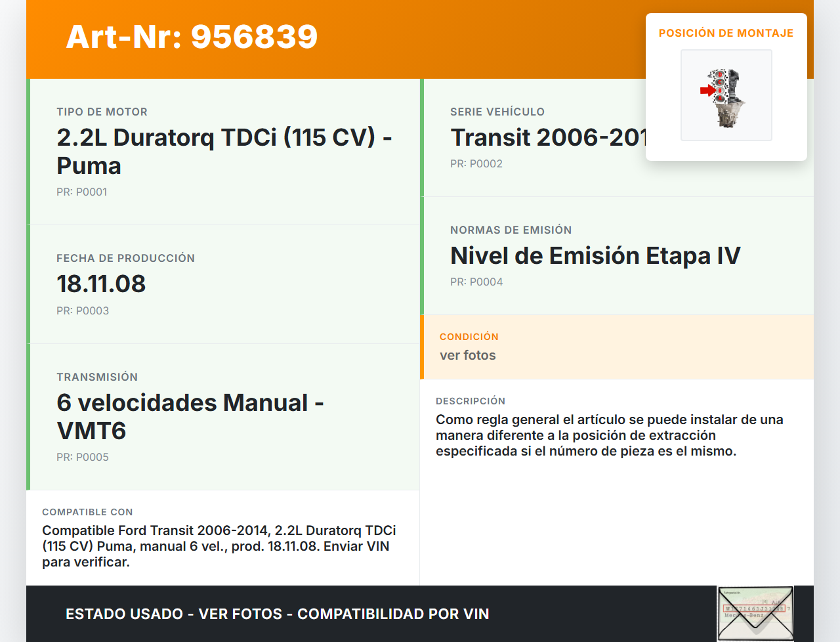Screen dimensions: 840x642
Task: Select the Tipo de Motor Duratorq value
Action: [224, 152]
